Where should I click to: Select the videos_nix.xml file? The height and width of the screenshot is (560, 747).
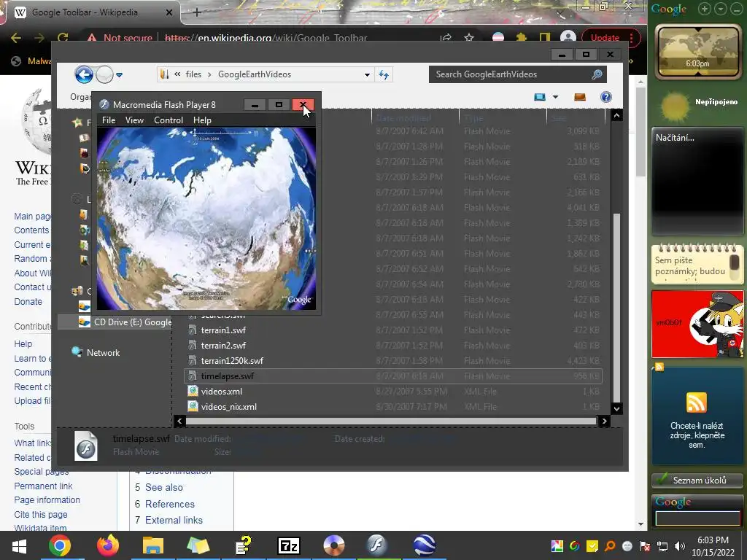pyautogui.click(x=228, y=407)
